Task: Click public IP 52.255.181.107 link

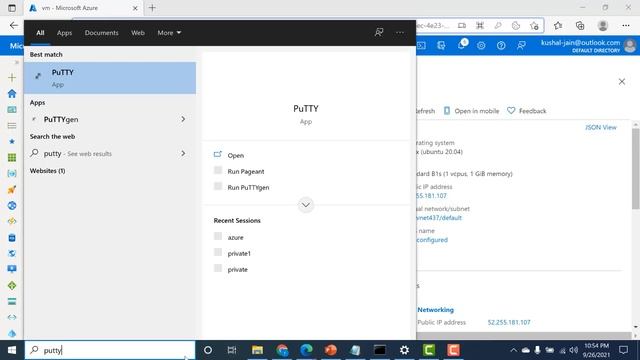Action: (509, 322)
